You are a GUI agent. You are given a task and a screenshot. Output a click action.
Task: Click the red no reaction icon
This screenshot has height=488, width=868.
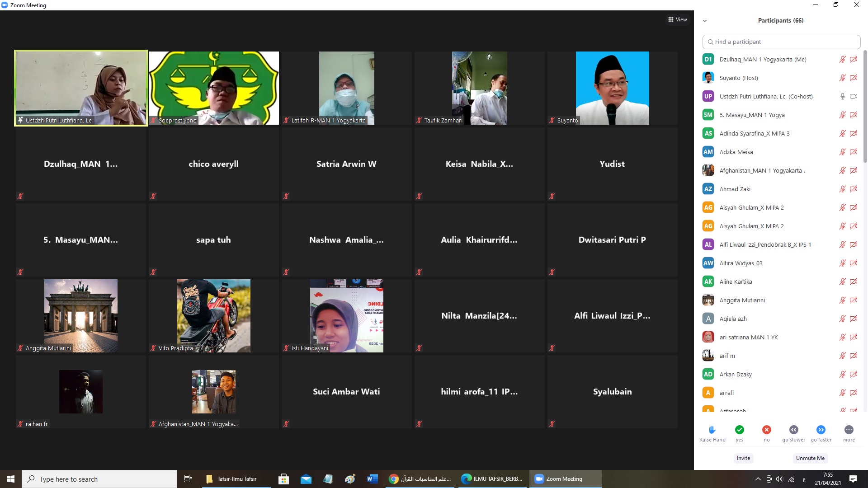click(767, 430)
